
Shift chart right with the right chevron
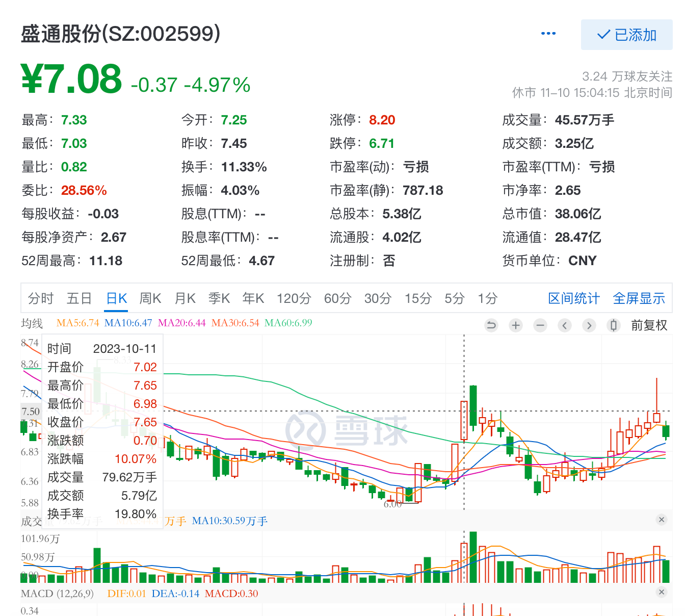pos(589,325)
